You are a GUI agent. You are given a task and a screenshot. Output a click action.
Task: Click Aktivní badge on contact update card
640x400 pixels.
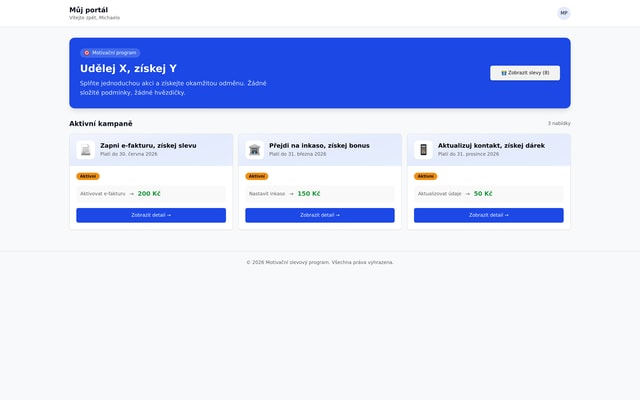(425, 176)
